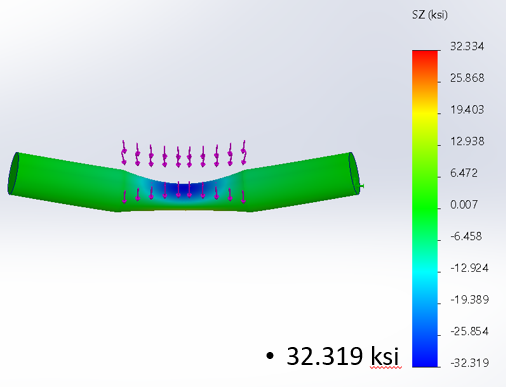Click the SZ (ksi) legend title

point(430,15)
